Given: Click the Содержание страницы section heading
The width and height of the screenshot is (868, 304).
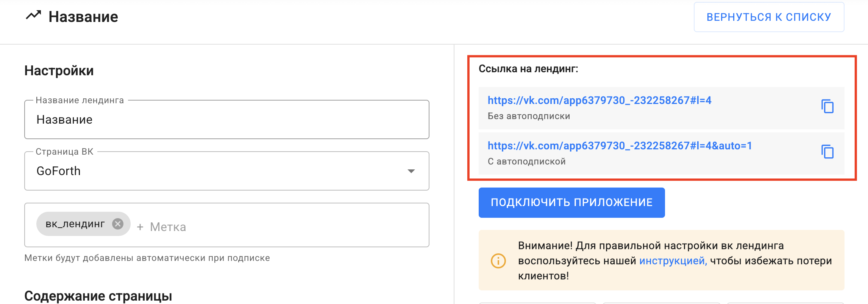Looking at the screenshot, I should pos(98,296).
